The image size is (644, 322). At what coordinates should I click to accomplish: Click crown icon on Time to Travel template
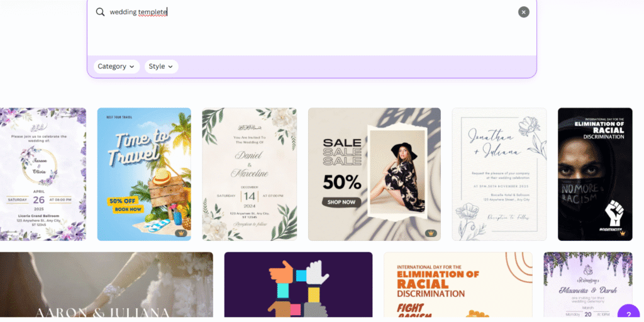coord(180,233)
